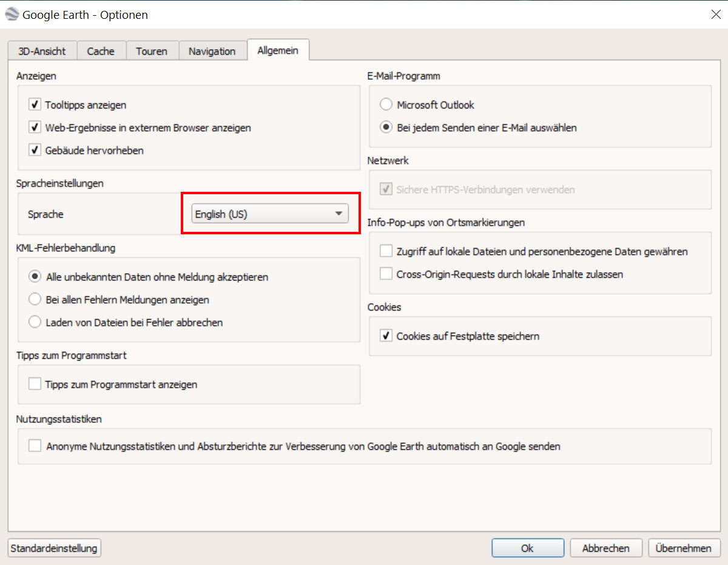Toggle Web-Ergebnisse in externem Browser anzeigen
Screen dimensions: 728x565
click(35, 128)
